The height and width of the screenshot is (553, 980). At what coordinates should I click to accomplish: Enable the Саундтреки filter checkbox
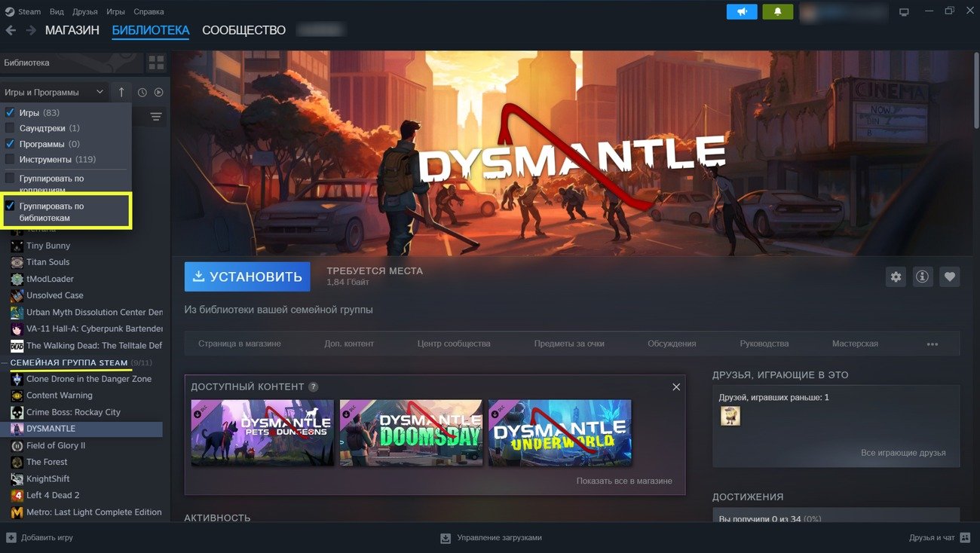[11, 128]
